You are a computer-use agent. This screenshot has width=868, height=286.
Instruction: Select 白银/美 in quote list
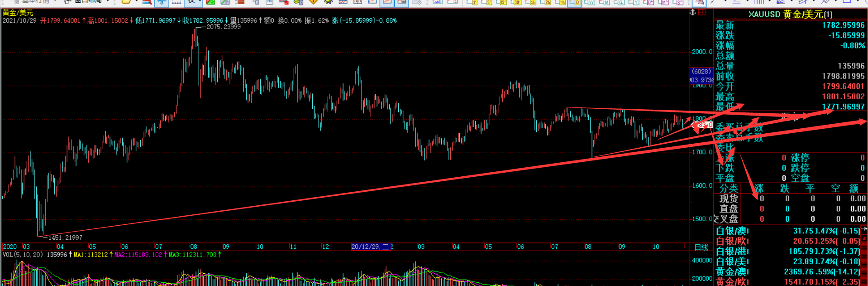click(732, 262)
